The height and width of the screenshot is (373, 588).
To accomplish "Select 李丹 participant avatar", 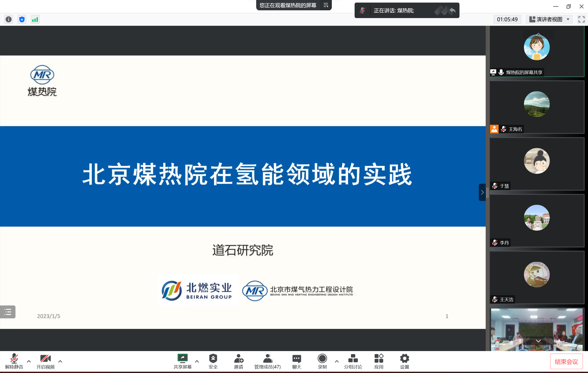I will tap(537, 217).
